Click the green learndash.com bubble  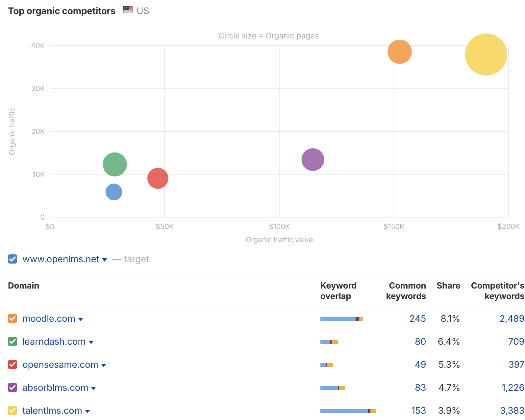(x=114, y=164)
